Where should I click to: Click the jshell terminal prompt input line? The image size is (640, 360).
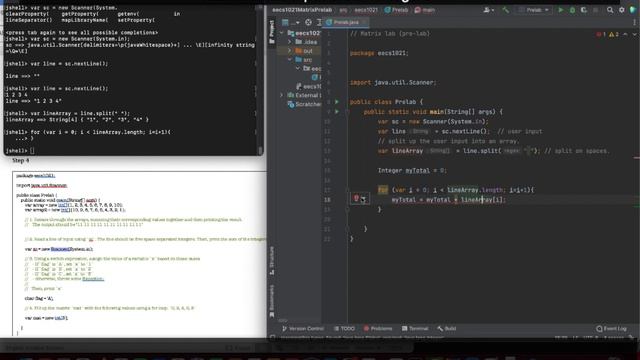(x=131, y=151)
